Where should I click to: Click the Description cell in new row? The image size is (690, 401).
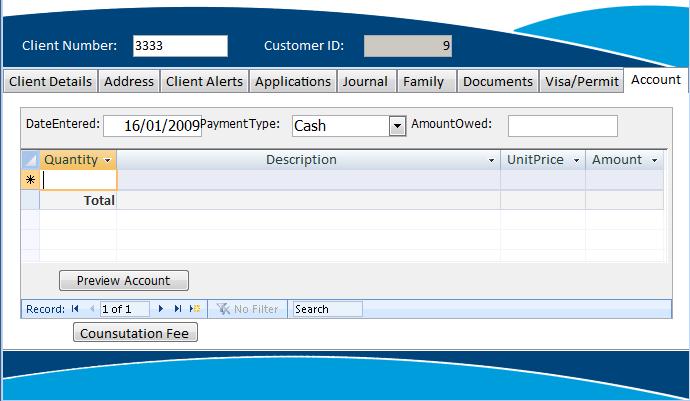pyautogui.click(x=308, y=180)
